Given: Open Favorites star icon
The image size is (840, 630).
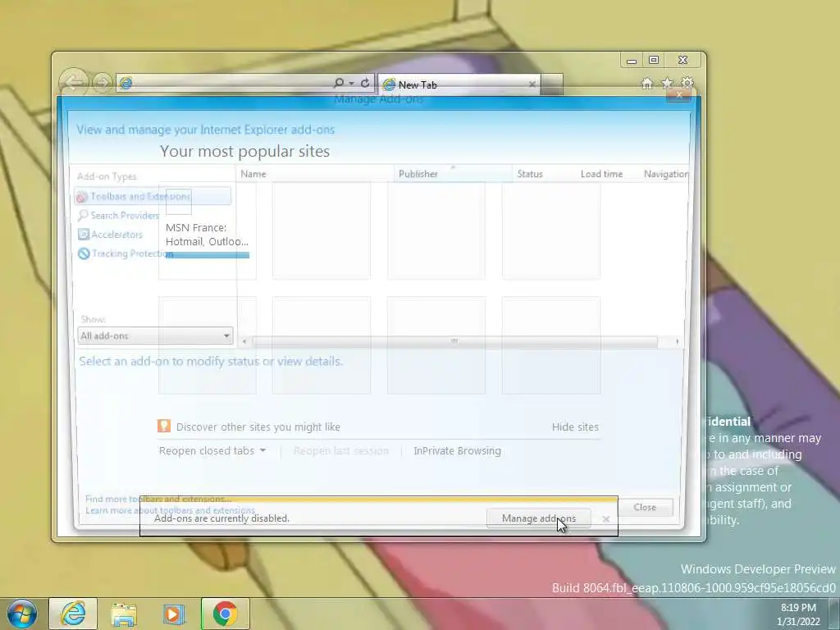Looking at the screenshot, I should click(x=667, y=83).
